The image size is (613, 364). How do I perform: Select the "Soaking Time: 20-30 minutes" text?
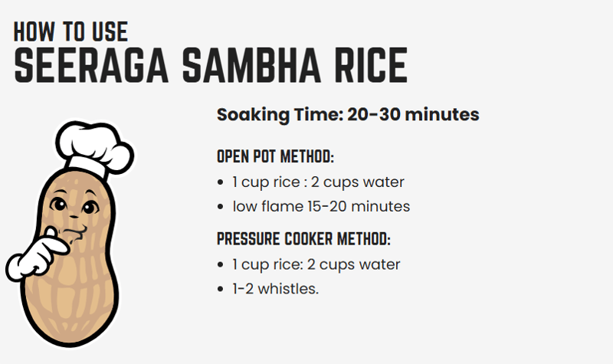pyautogui.click(x=348, y=115)
